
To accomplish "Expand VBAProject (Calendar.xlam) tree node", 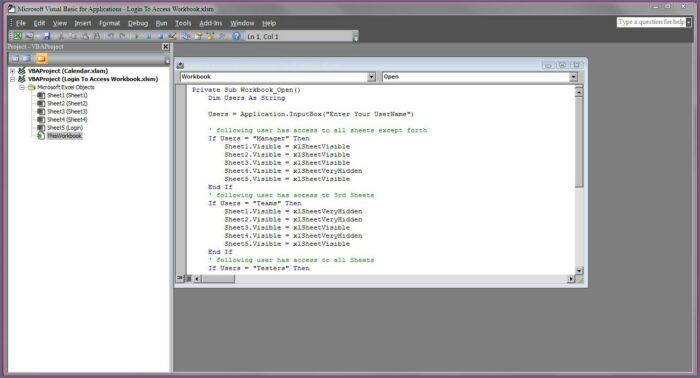I will pyautogui.click(x=12, y=71).
